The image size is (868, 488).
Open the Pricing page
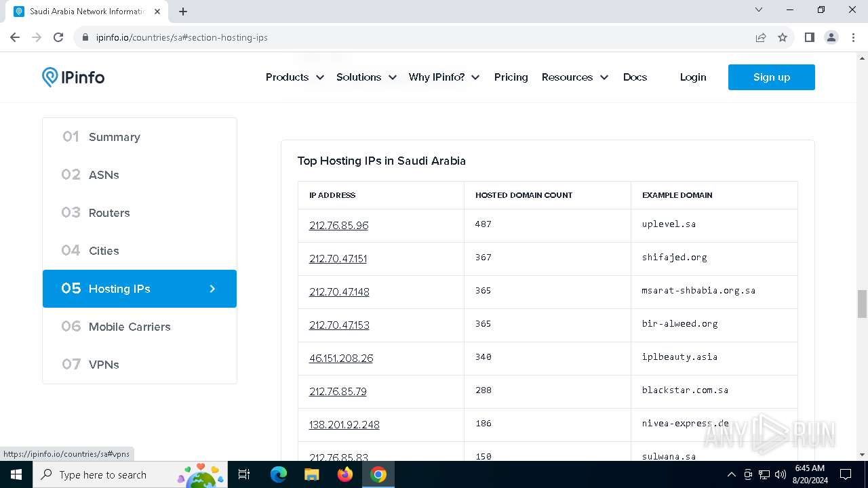511,77
